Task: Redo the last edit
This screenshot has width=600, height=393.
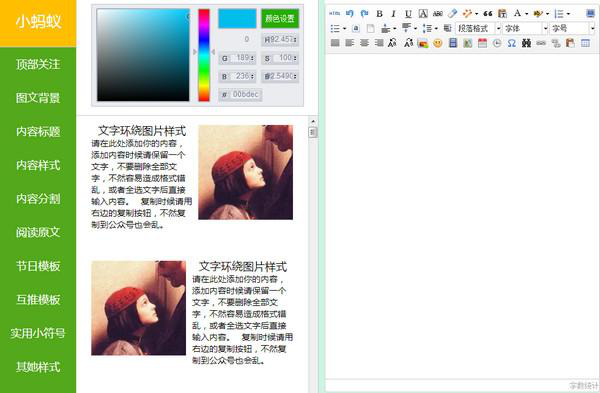Action: click(x=364, y=13)
